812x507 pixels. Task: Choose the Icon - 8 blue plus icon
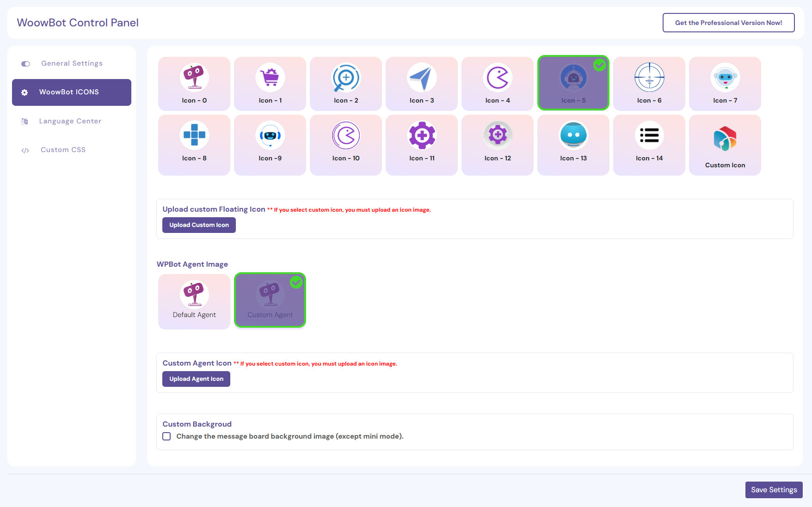pyautogui.click(x=194, y=145)
